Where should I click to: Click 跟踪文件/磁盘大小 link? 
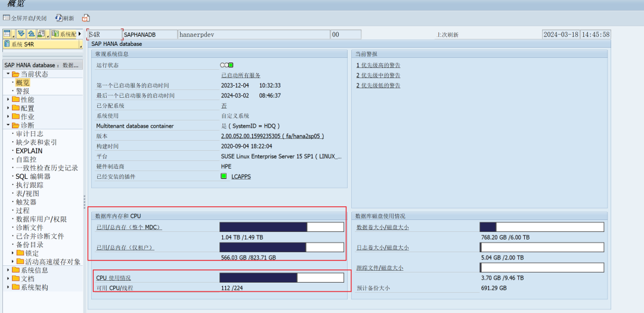[x=379, y=268]
